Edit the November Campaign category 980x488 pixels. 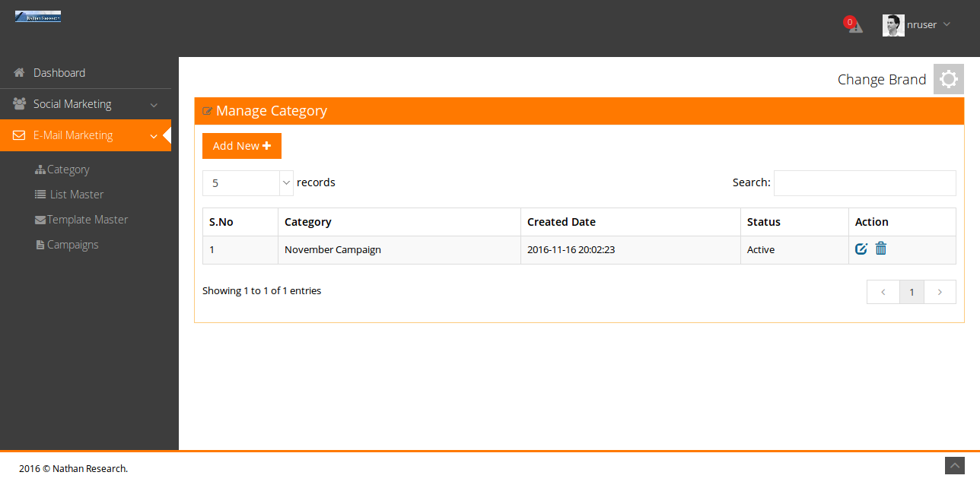(x=861, y=249)
